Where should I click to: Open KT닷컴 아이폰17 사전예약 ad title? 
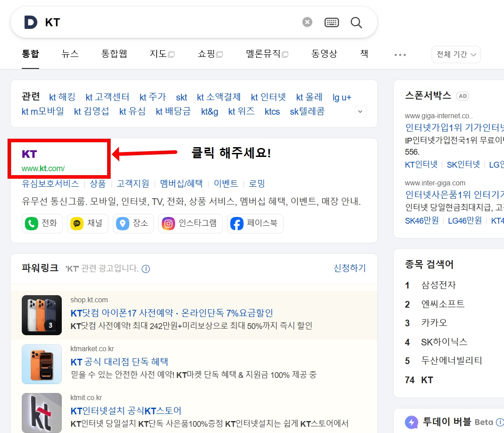(172, 313)
